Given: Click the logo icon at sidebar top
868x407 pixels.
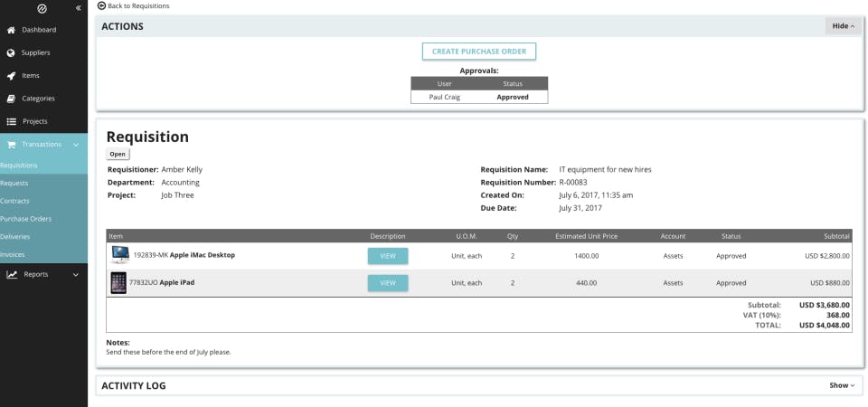Looking at the screenshot, I should click(42, 8).
